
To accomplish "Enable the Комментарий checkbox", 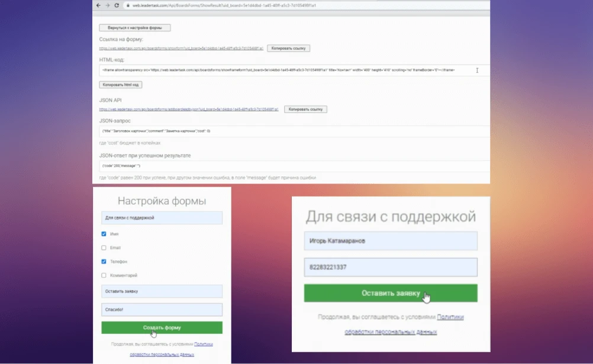I will tap(104, 275).
